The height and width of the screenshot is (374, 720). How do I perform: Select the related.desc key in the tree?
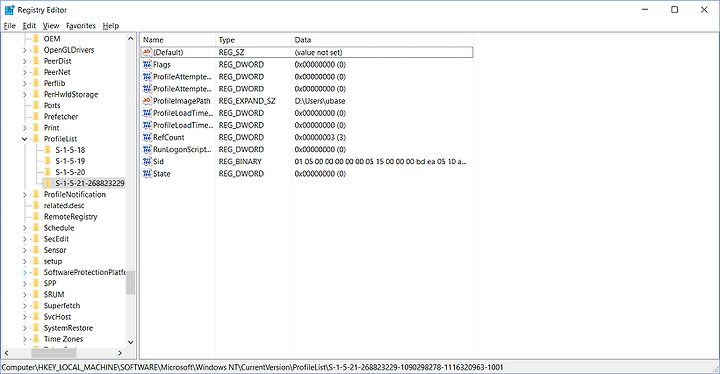64,206
